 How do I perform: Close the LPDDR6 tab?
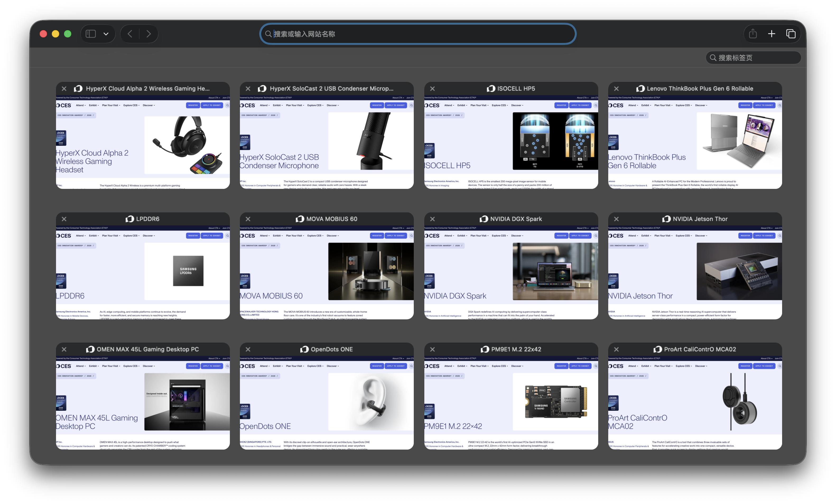click(x=64, y=219)
